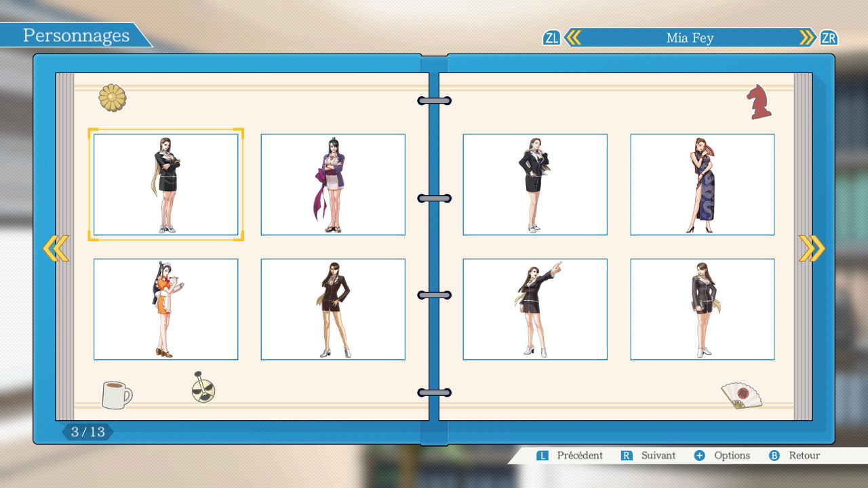Viewport: 868px width, 488px height.
Task: Select Mia pointing pose artwork
Action: [534, 309]
